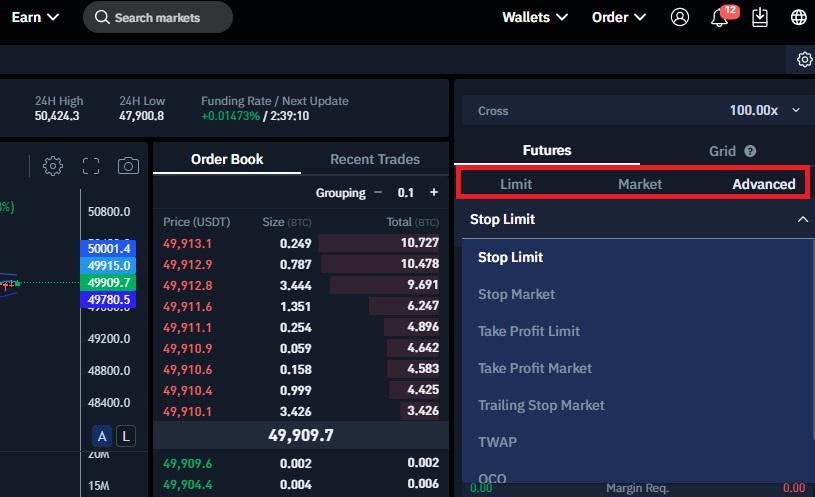This screenshot has width=815, height=497.
Task: Click ask price 49,910.4 row
Action: (x=301, y=390)
